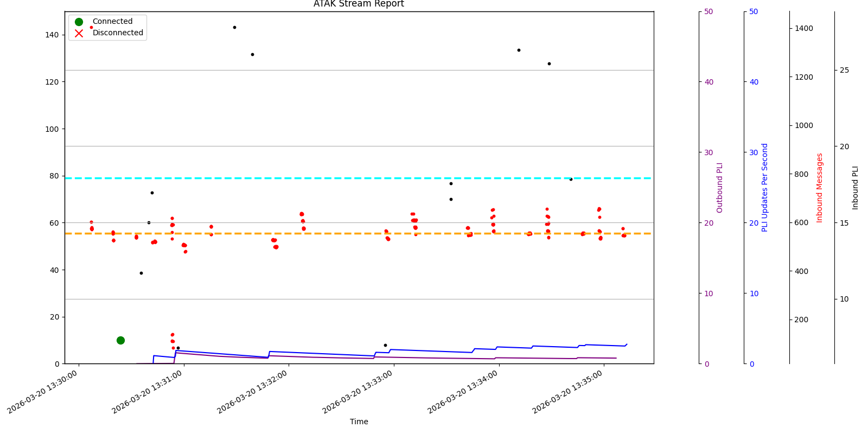Click the red X Disconnected legend marker

(x=79, y=33)
